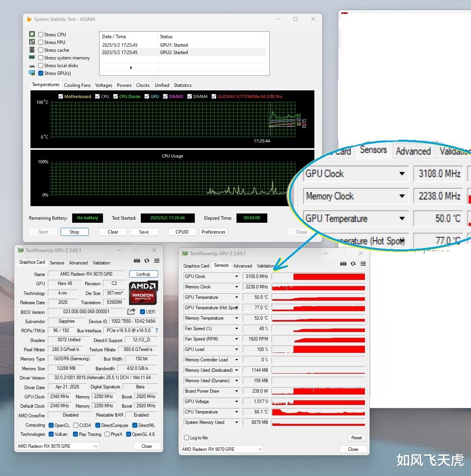The width and height of the screenshot is (471, 476).
Task: Click GPU-Z icon in left GPU-Z title bar
Action: point(21,250)
